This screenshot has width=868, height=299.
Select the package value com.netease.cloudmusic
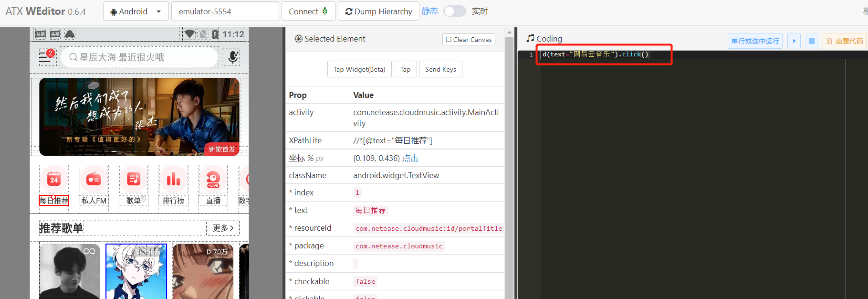click(399, 246)
